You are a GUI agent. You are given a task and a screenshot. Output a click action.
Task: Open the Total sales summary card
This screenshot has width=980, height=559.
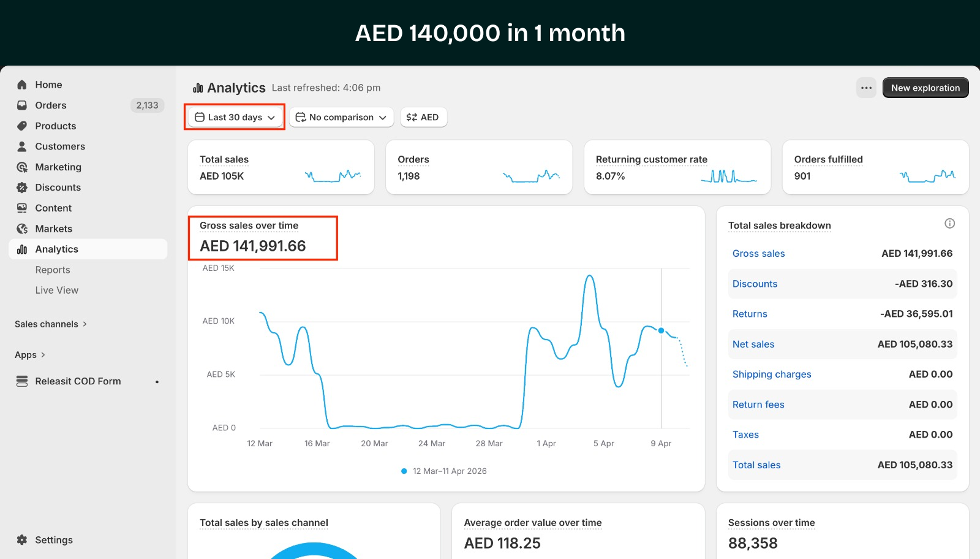pos(281,167)
